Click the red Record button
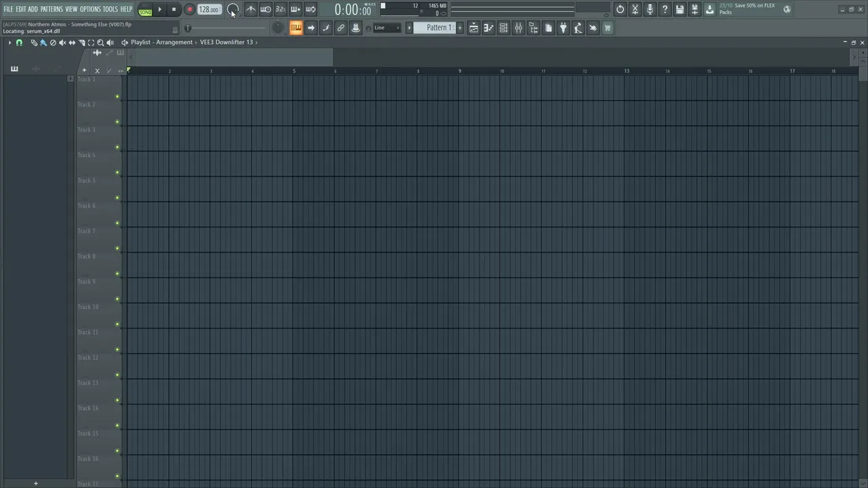The height and width of the screenshot is (488, 868). pyautogui.click(x=190, y=9)
